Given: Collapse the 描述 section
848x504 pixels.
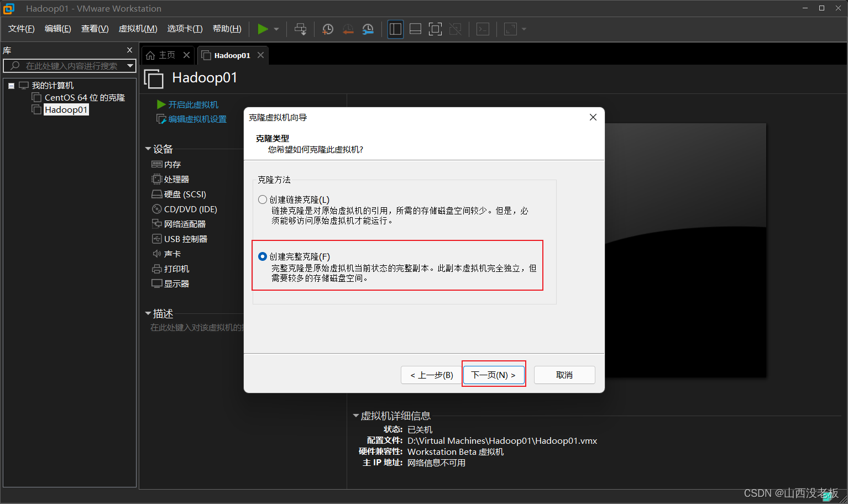Looking at the screenshot, I should [x=148, y=313].
